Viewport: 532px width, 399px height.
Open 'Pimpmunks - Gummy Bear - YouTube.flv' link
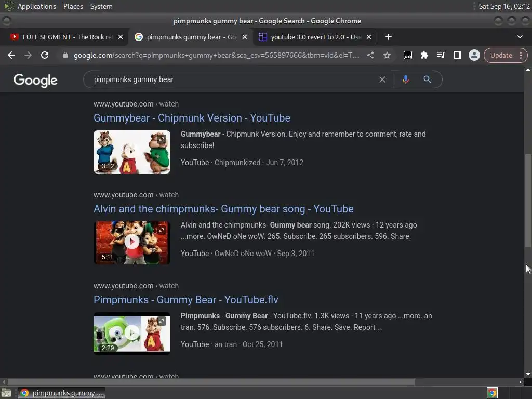coord(185,300)
